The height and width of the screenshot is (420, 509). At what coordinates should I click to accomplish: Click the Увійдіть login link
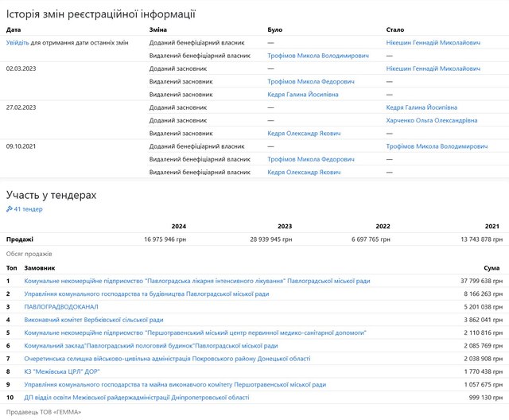pyautogui.click(x=17, y=41)
